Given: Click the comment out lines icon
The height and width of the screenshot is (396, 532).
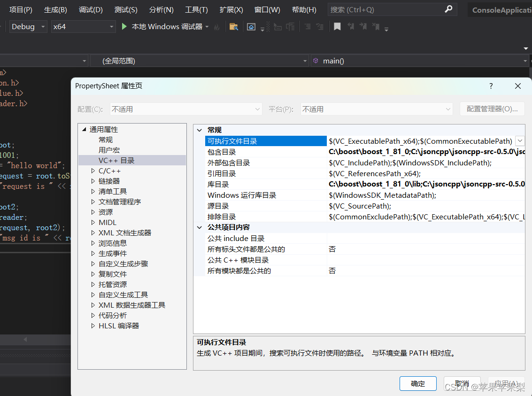Looking at the screenshot, I should pos(308,26).
